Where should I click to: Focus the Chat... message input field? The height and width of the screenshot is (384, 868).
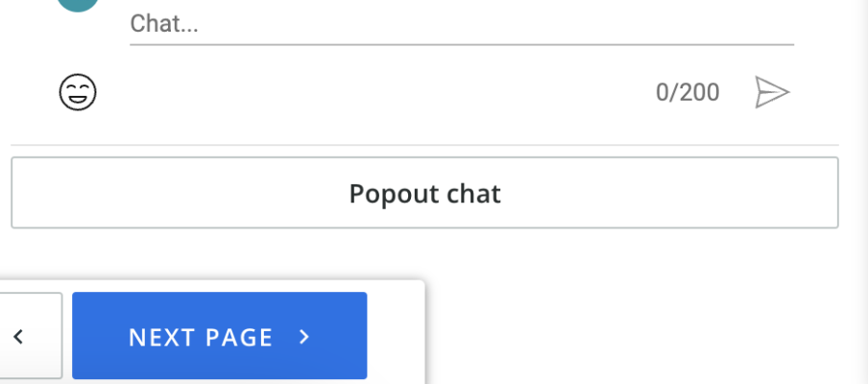(x=461, y=24)
